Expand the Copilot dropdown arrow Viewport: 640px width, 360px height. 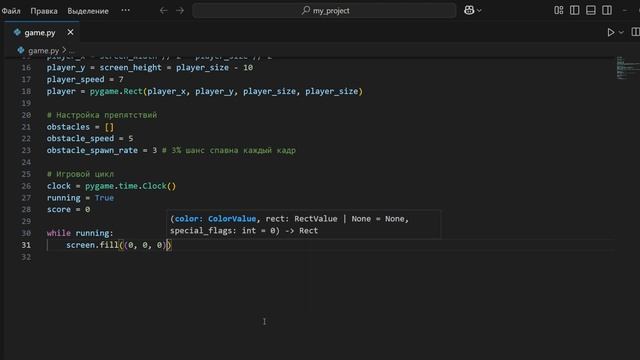(479, 11)
